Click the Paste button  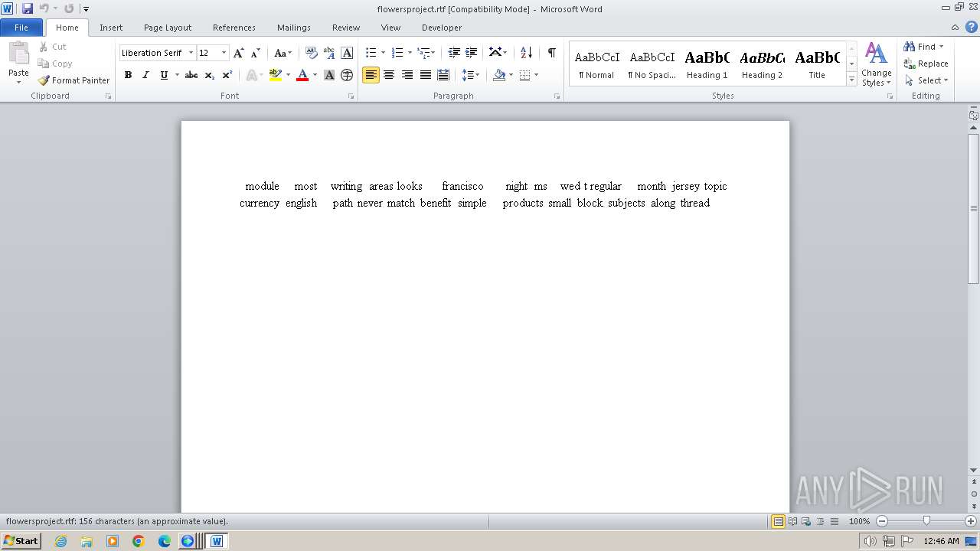click(x=18, y=63)
